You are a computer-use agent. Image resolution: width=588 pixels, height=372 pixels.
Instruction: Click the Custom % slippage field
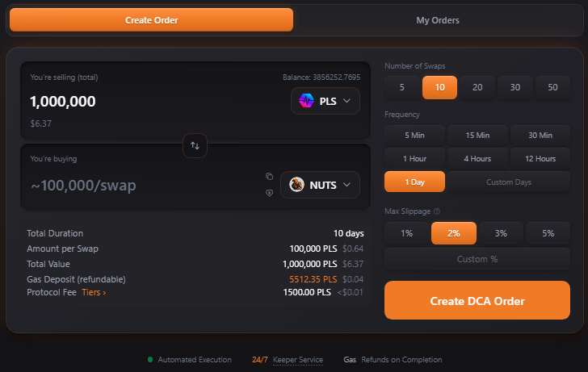(x=477, y=259)
